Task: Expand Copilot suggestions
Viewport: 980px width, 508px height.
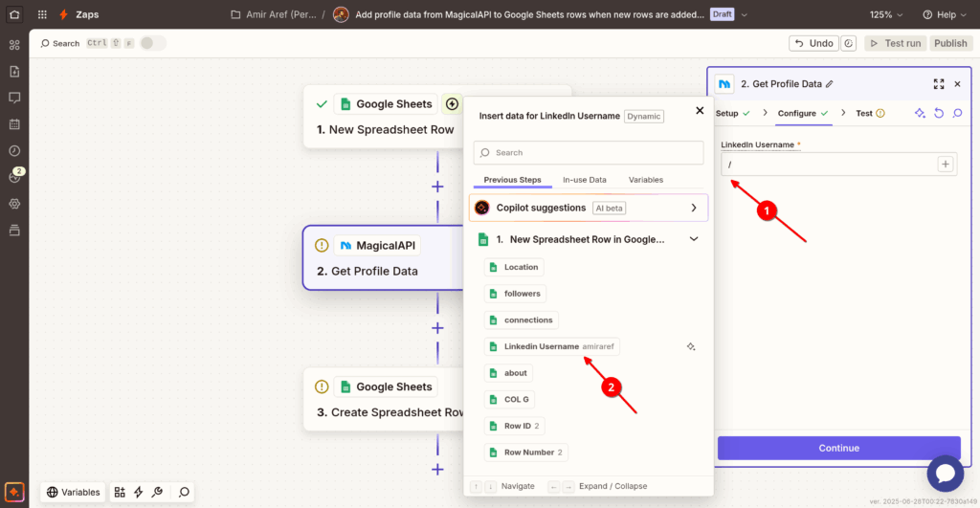Action: tap(589, 208)
